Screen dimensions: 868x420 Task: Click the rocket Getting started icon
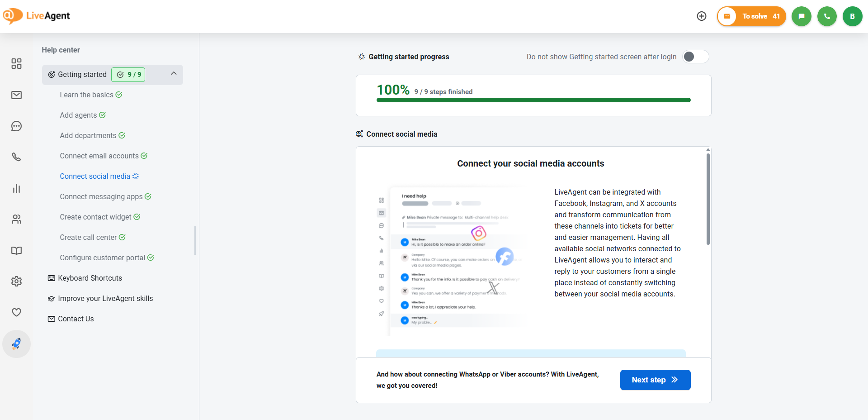(16, 344)
